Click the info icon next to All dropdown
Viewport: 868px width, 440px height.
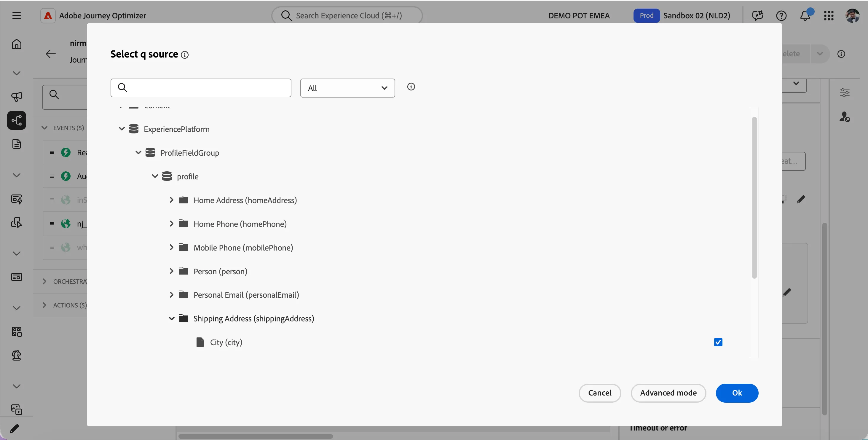411,87
